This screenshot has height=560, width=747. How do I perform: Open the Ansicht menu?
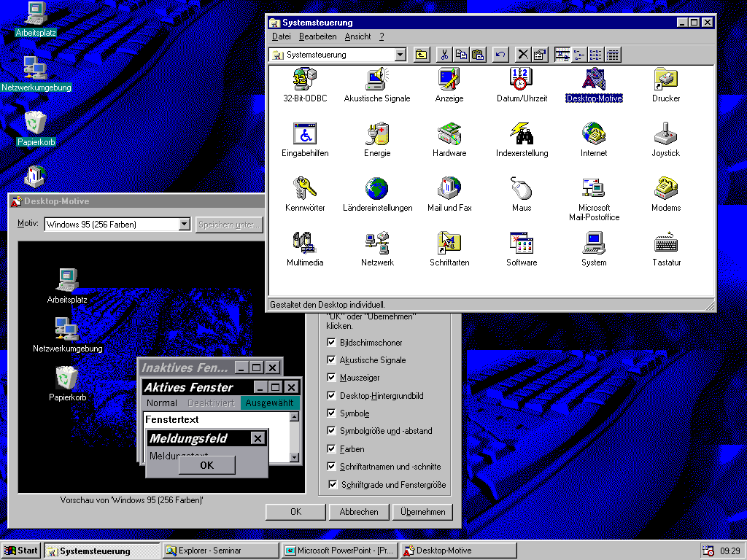point(357,36)
